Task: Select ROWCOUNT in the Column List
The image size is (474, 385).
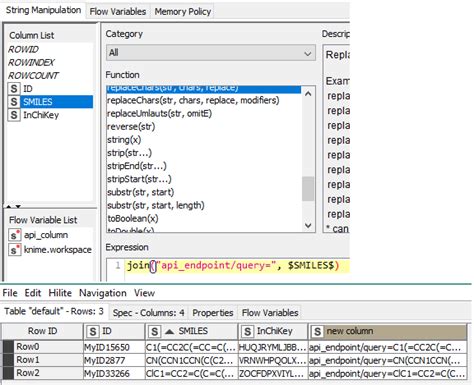Action: pyautogui.click(x=33, y=76)
